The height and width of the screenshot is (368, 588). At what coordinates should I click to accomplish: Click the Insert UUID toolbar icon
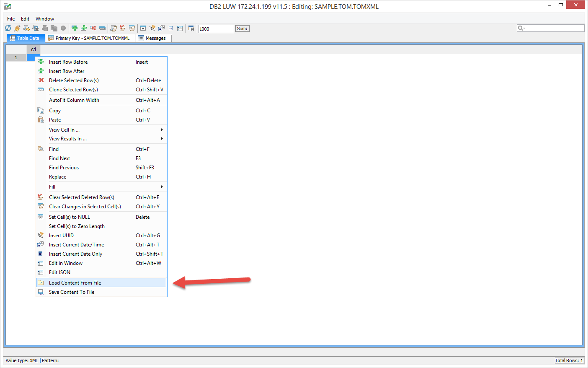tap(152, 28)
